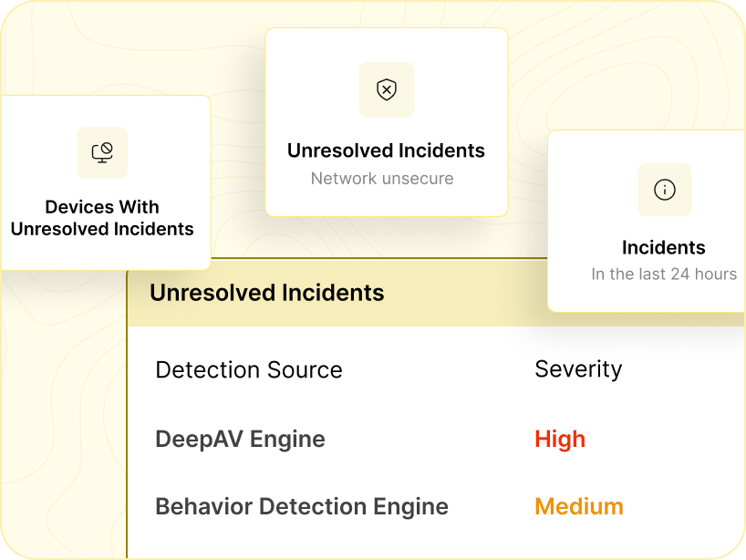Click the Unresolved Incidents table header
This screenshot has height=560, width=746.
(267, 293)
